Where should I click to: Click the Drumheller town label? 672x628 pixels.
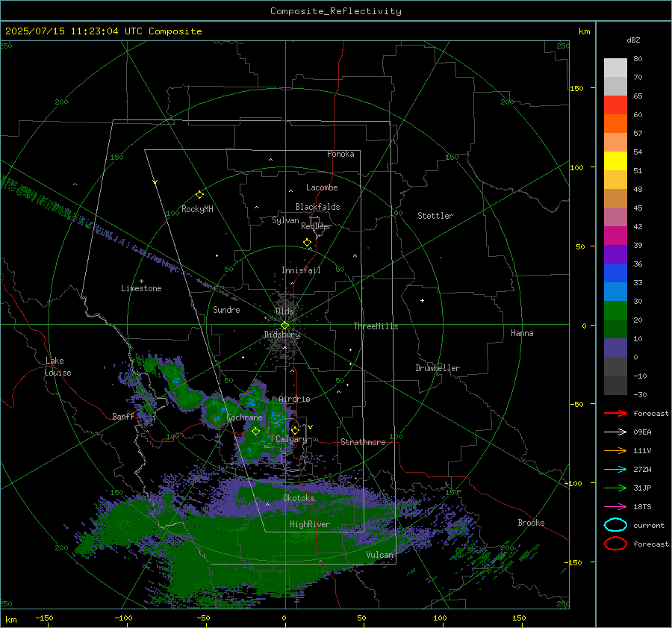coord(438,368)
